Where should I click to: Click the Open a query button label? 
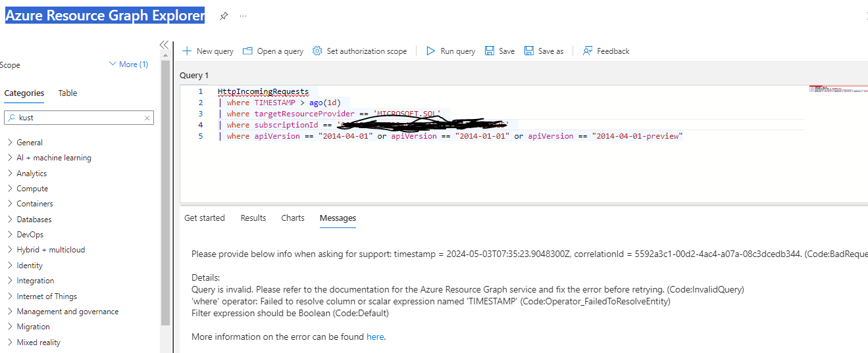point(280,51)
